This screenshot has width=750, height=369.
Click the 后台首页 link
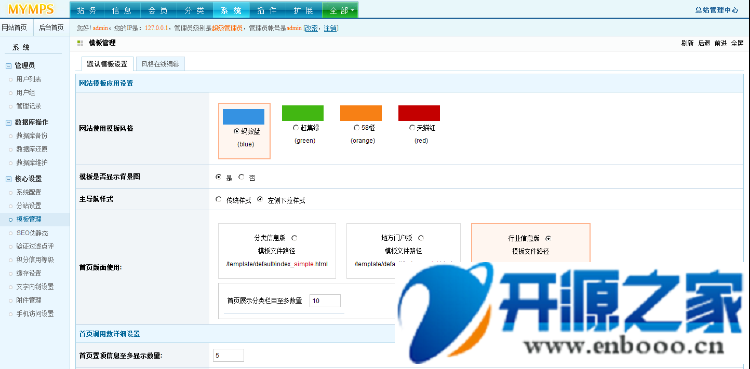[x=51, y=28]
